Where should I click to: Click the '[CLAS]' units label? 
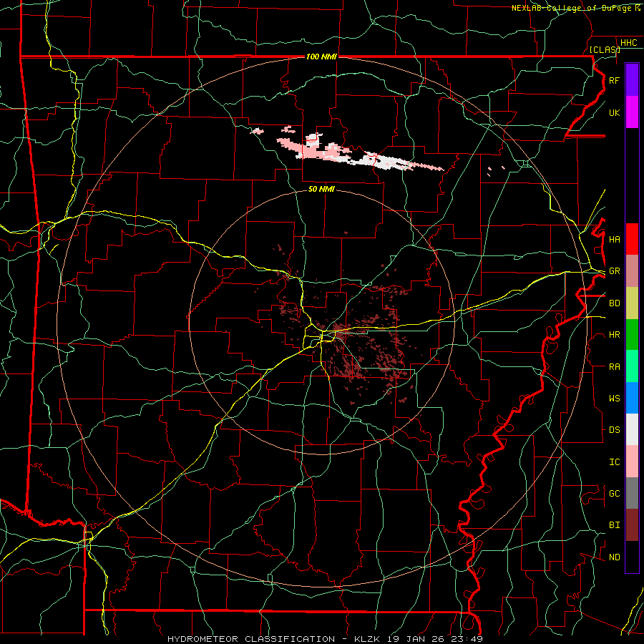[605, 49]
